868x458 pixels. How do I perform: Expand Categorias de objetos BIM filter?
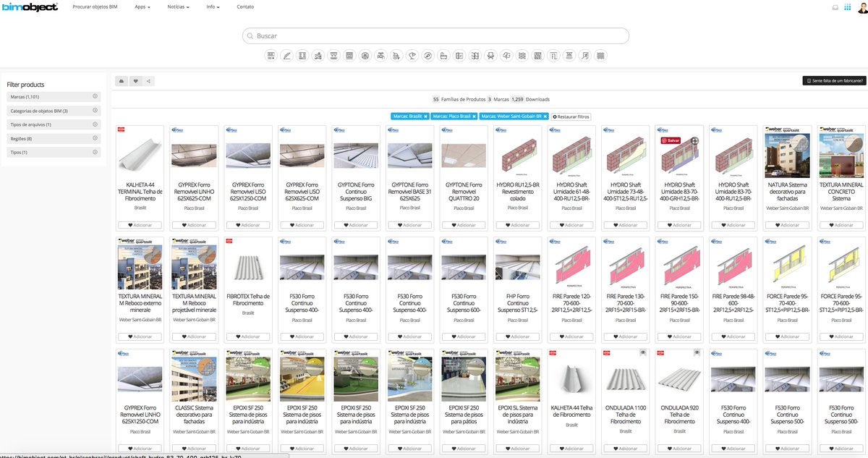pyautogui.click(x=54, y=111)
